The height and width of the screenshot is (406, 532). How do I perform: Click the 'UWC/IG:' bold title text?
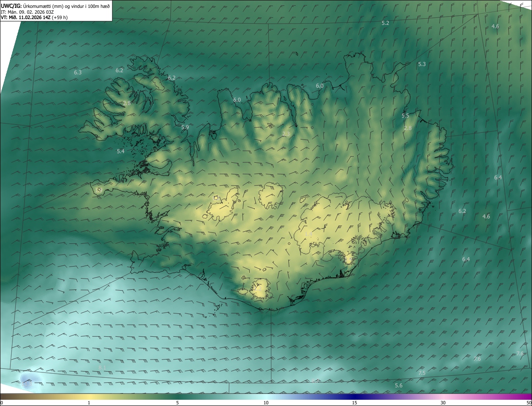pyautogui.click(x=11, y=6)
